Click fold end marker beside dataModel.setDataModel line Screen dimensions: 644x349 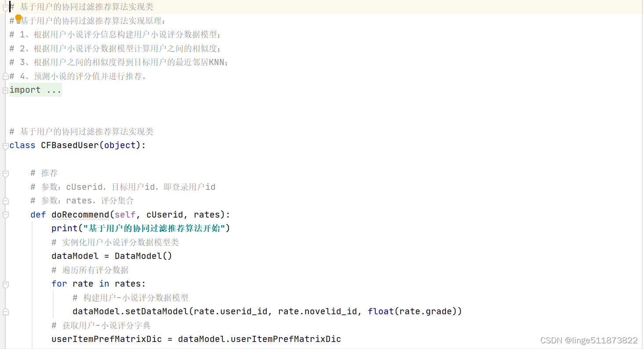coord(5,312)
